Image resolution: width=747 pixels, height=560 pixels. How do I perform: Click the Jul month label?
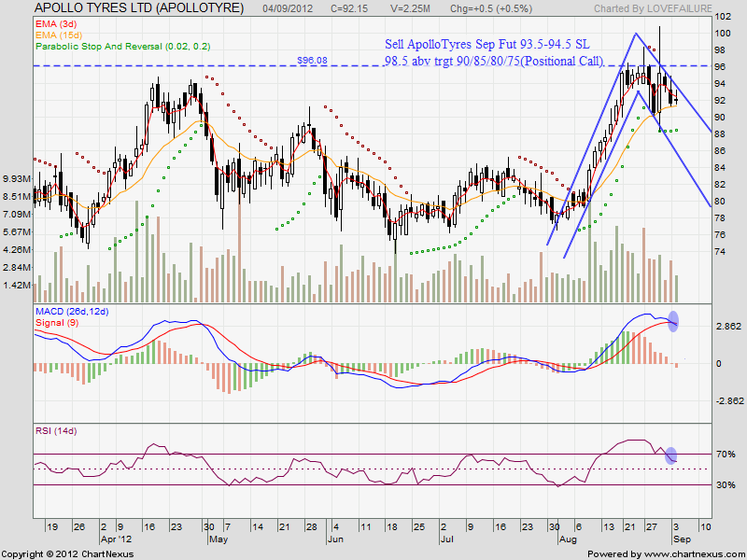447,539
